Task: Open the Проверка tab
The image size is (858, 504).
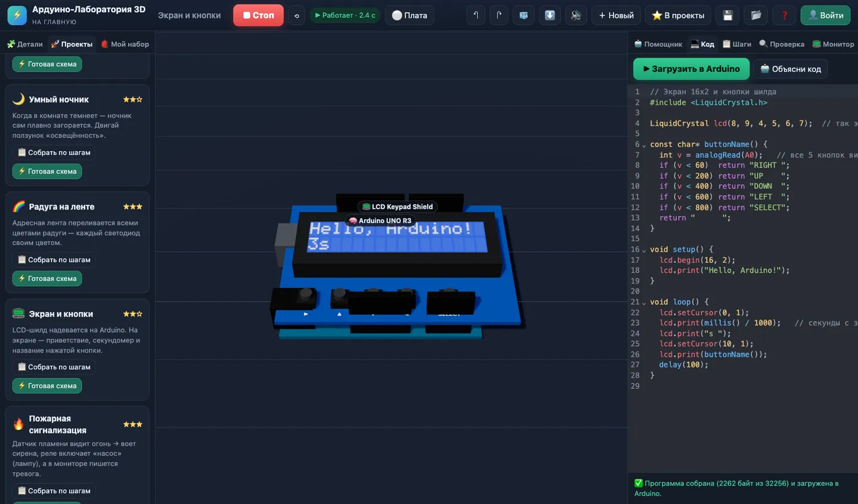Action: point(781,44)
